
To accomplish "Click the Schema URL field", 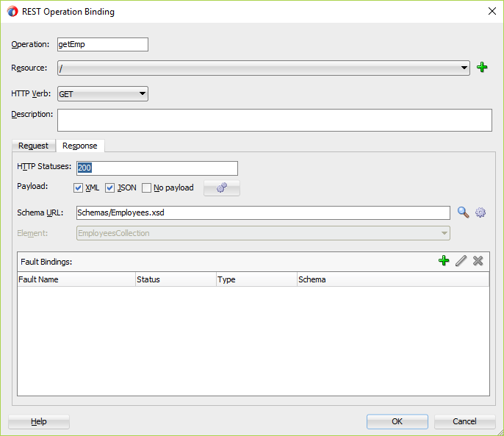I will pyautogui.click(x=263, y=212).
